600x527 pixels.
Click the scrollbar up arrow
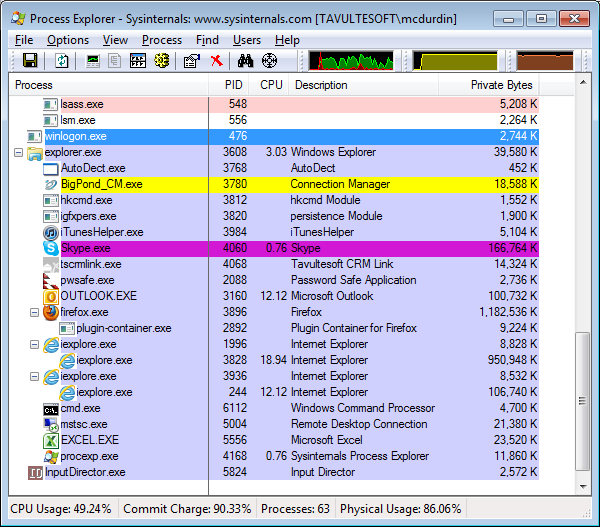[x=583, y=82]
